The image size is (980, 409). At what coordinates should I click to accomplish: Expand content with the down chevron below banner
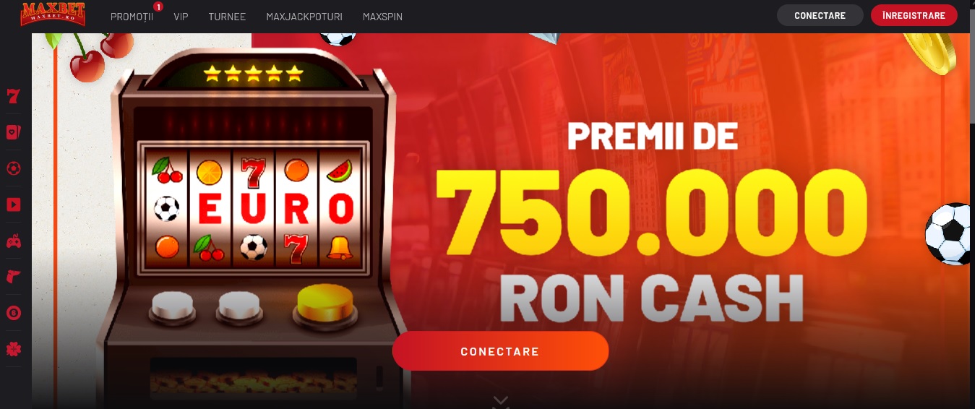point(501,400)
